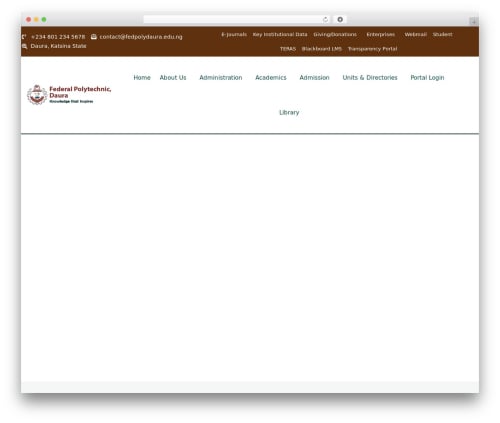
Task: Open the Webmail link
Action: (x=416, y=34)
